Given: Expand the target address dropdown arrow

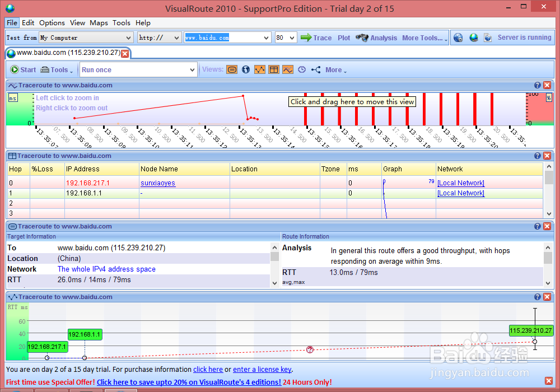Looking at the screenshot, I should [x=266, y=38].
